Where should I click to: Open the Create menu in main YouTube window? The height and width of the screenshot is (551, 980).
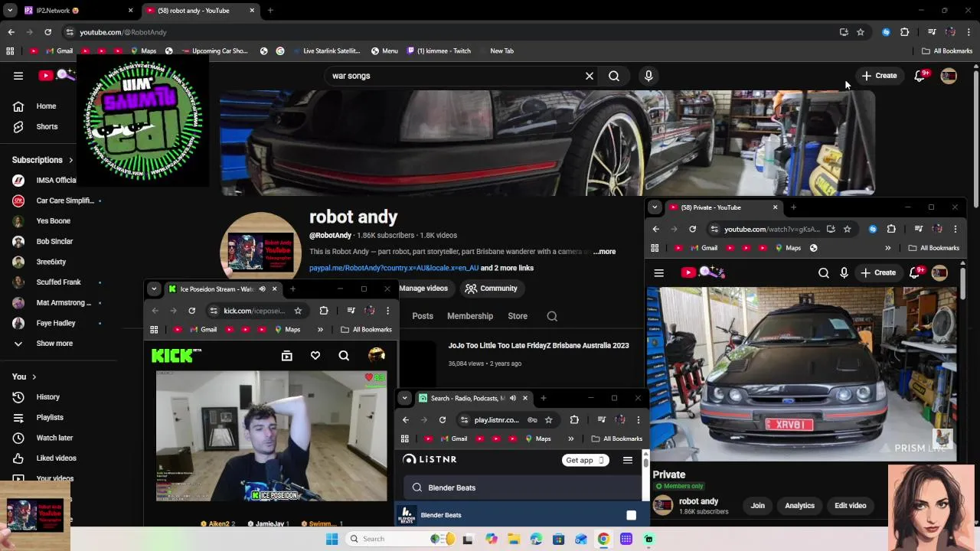tap(879, 76)
